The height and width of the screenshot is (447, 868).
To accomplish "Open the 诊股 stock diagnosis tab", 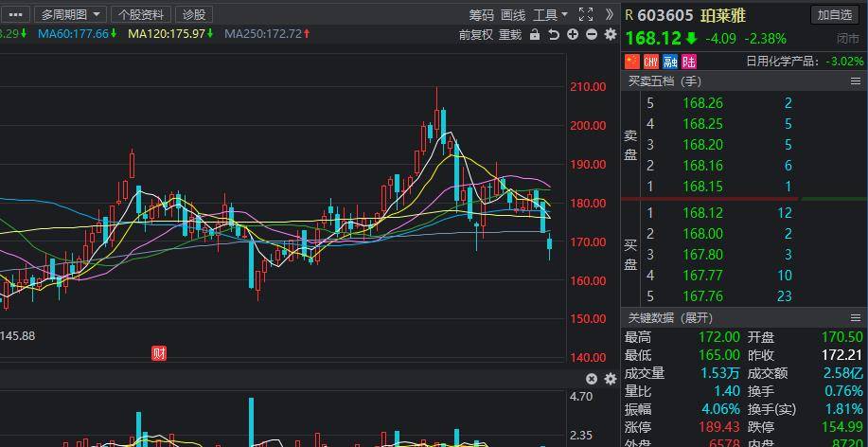I will coord(193,14).
